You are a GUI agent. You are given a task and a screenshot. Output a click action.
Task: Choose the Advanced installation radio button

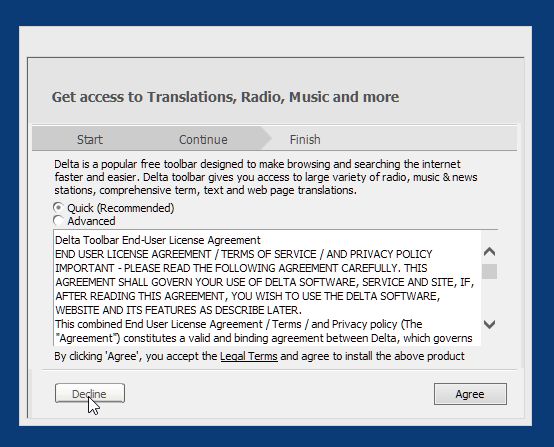click(x=58, y=221)
